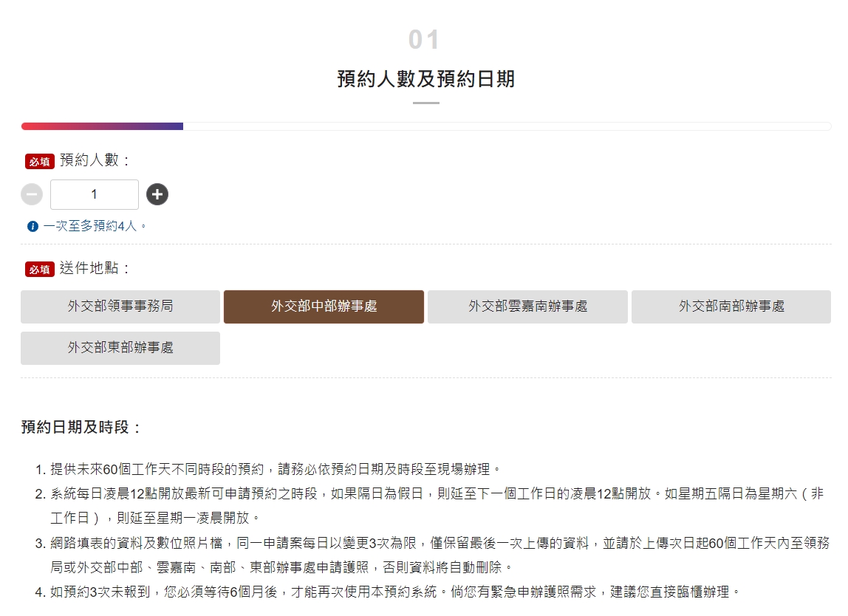
Task: Click the progress bar at the top
Action: [x=424, y=126]
